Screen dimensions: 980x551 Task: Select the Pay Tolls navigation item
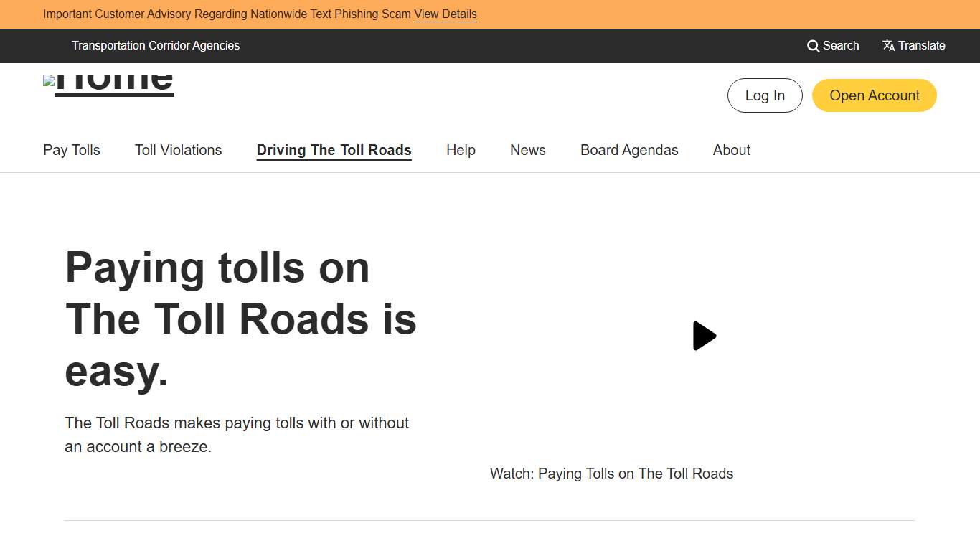[x=71, y=150]
